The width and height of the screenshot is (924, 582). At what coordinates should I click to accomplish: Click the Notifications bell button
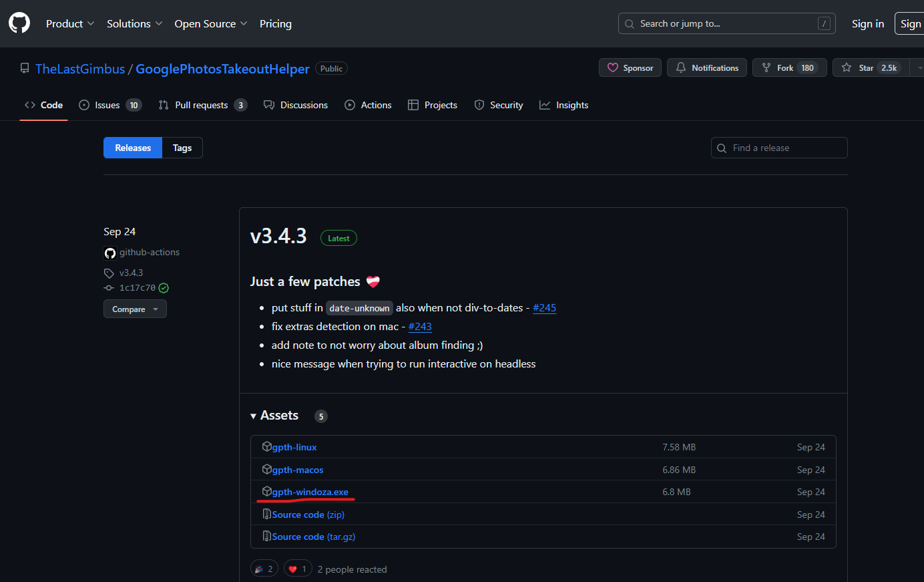[706, 68]
